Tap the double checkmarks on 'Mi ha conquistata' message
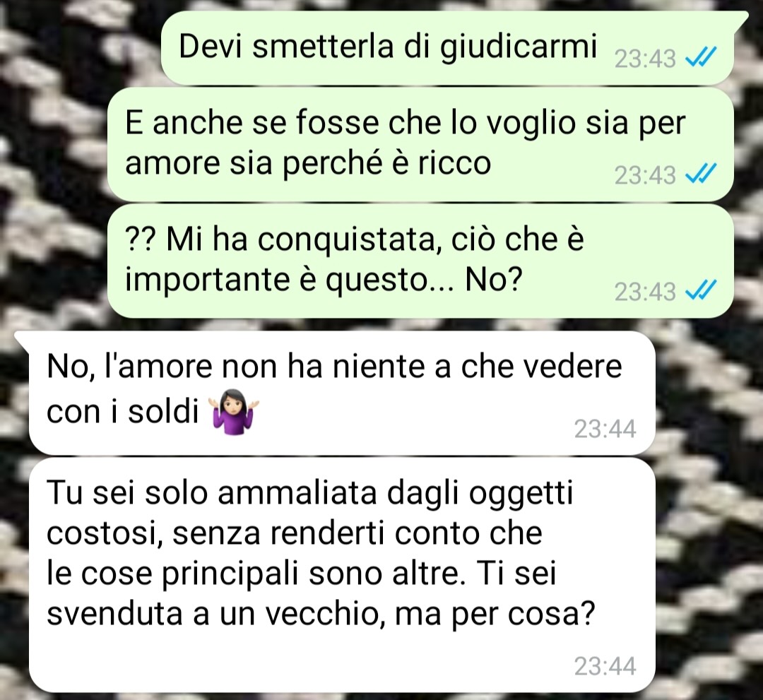 [700, 291]
